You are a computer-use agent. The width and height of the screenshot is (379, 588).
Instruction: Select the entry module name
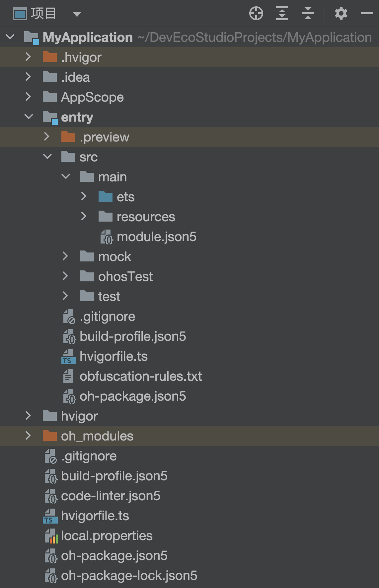pyautogui.click(x=77, y=117)
